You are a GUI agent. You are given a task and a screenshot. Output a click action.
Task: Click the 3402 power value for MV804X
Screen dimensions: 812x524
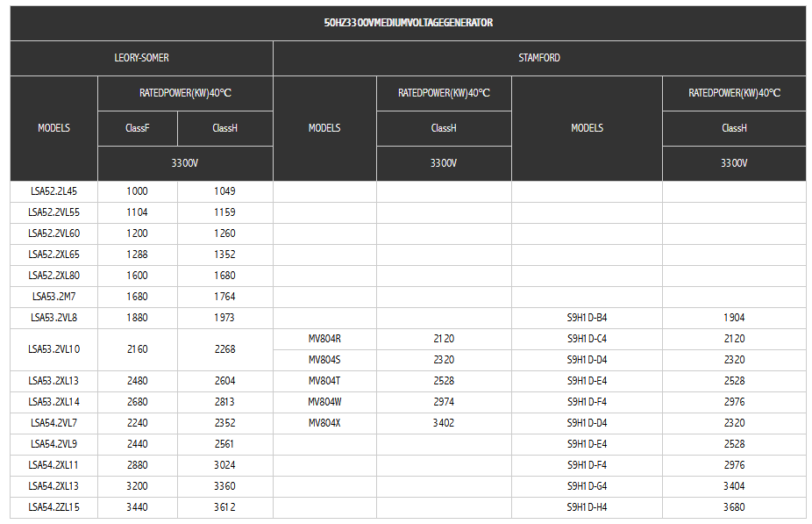pos(444,423)
